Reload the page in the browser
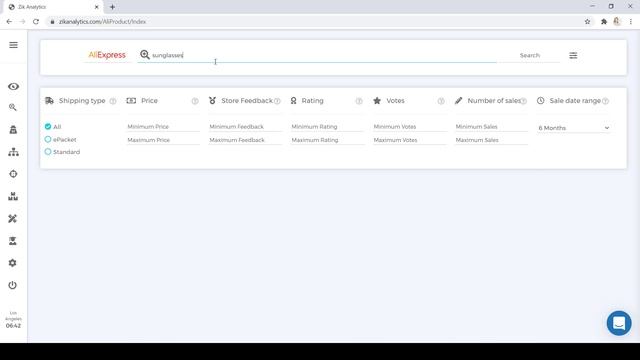The image size is (640, 360). (x=36, y=22)
